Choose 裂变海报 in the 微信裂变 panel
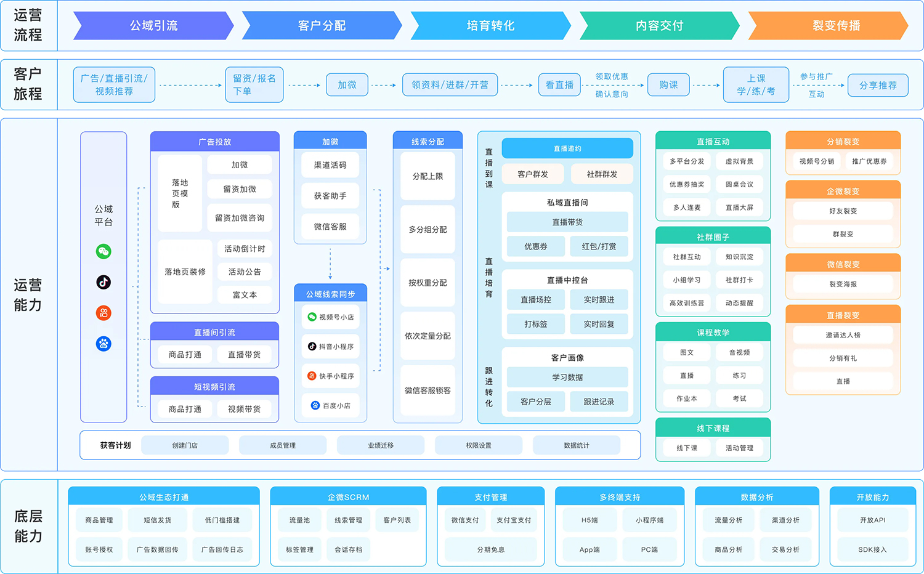The height and width of the screenshot is (574, 924). pos(843,284)
